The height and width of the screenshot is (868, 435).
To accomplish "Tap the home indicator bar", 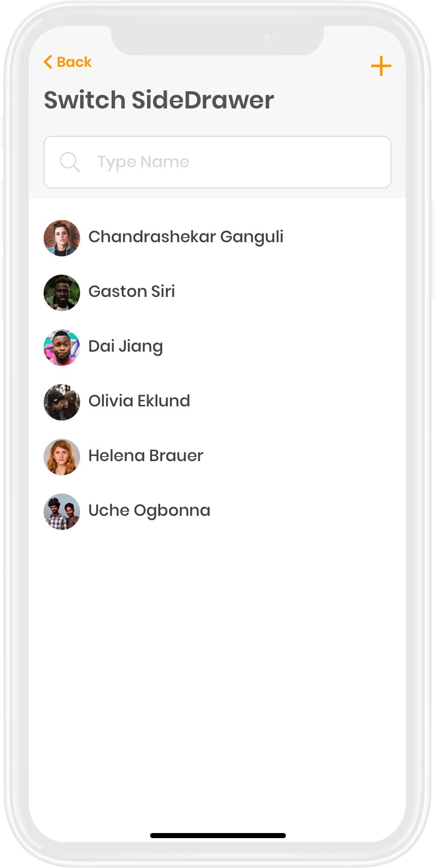I will pos(218,836).
